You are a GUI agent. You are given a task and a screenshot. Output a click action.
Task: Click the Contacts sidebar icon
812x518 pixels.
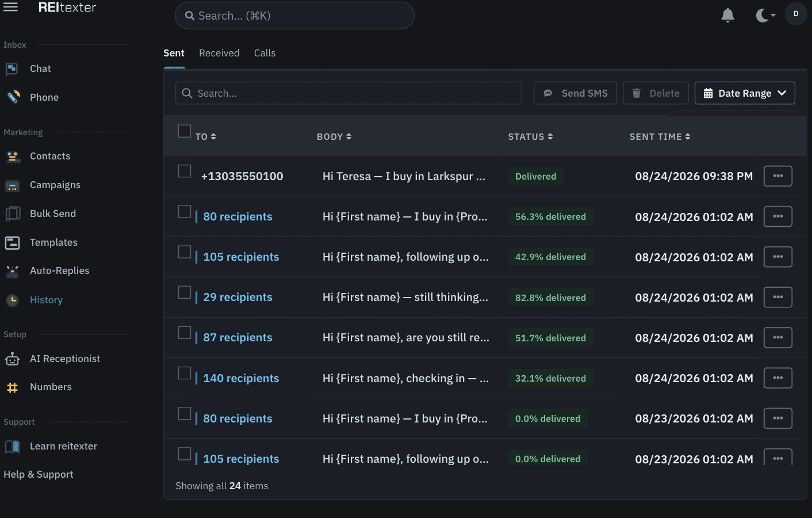pyautogui.click(x=13, y=156)
